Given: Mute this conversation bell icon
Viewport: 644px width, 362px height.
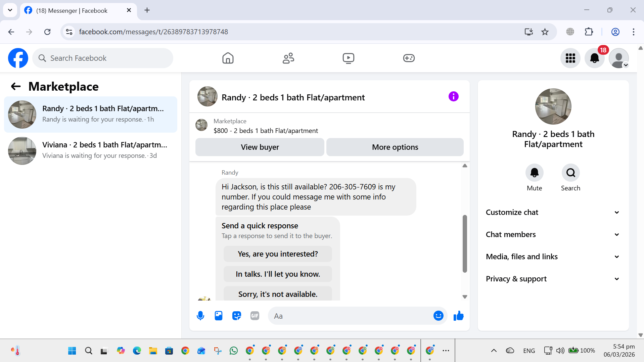Looking at the screenshot, I should (534, 173).
